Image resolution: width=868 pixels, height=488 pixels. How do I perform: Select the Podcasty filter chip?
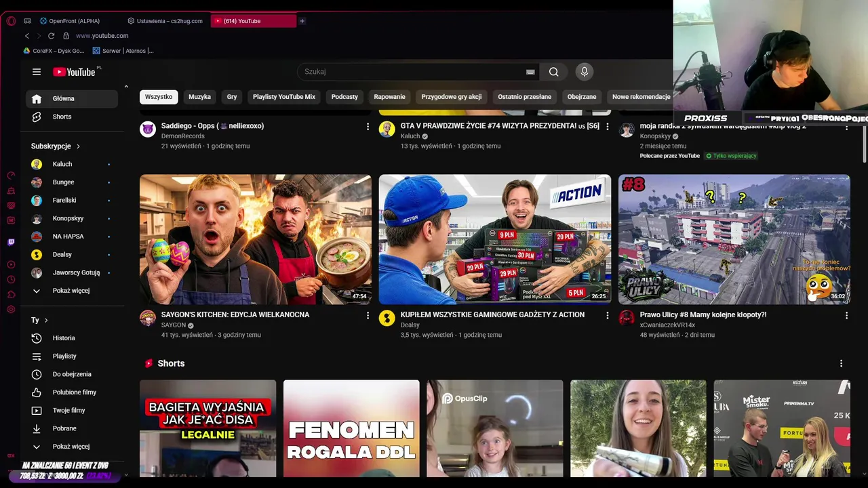(344, 97)
